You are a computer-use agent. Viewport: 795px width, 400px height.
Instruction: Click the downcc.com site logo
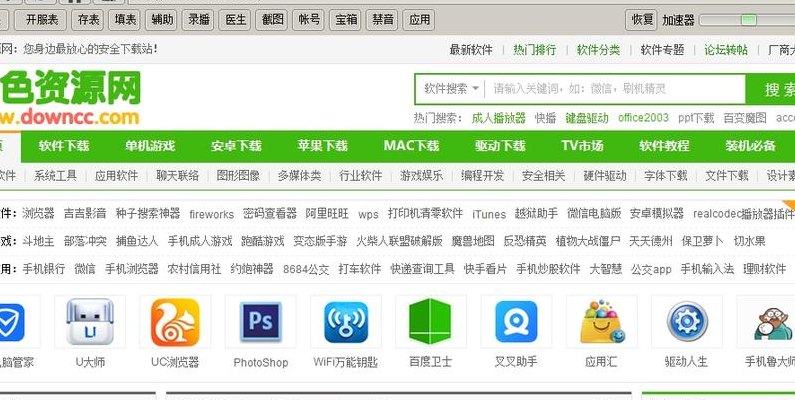click(70, 99)
